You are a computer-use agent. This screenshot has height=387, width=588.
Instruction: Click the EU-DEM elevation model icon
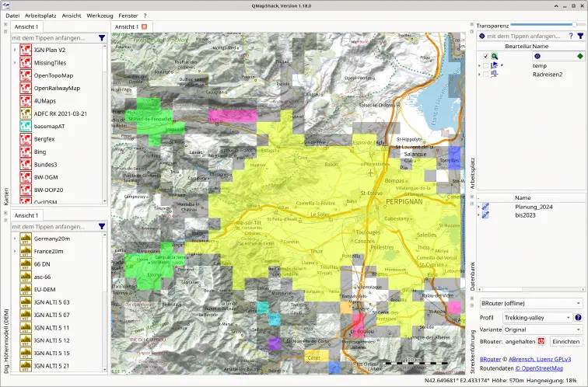tap(26, 289)
